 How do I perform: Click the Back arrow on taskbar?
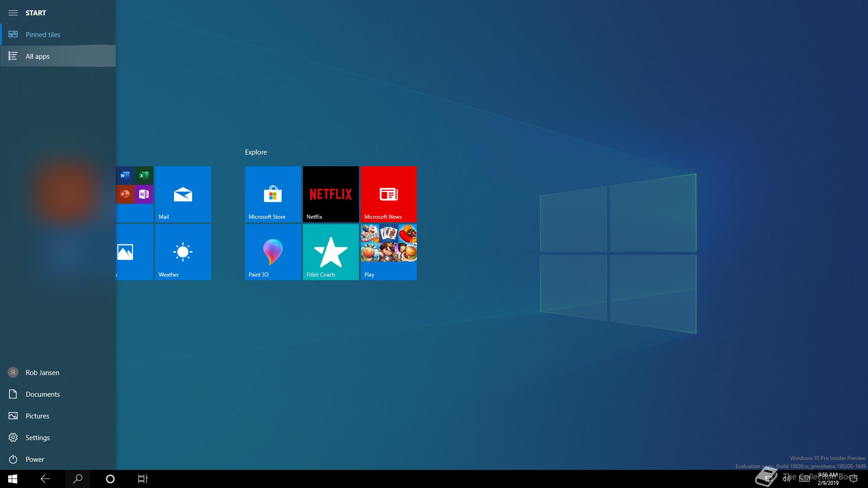45,479
